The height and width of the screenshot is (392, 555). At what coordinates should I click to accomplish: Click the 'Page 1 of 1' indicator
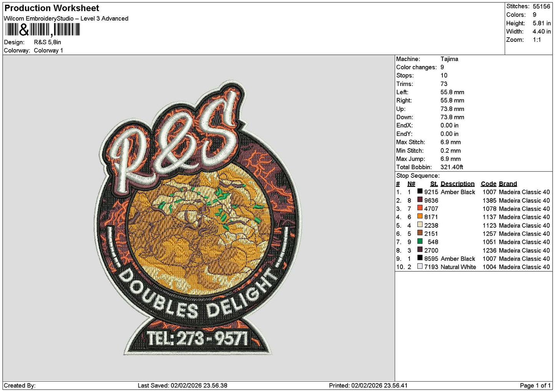(535, 385)
